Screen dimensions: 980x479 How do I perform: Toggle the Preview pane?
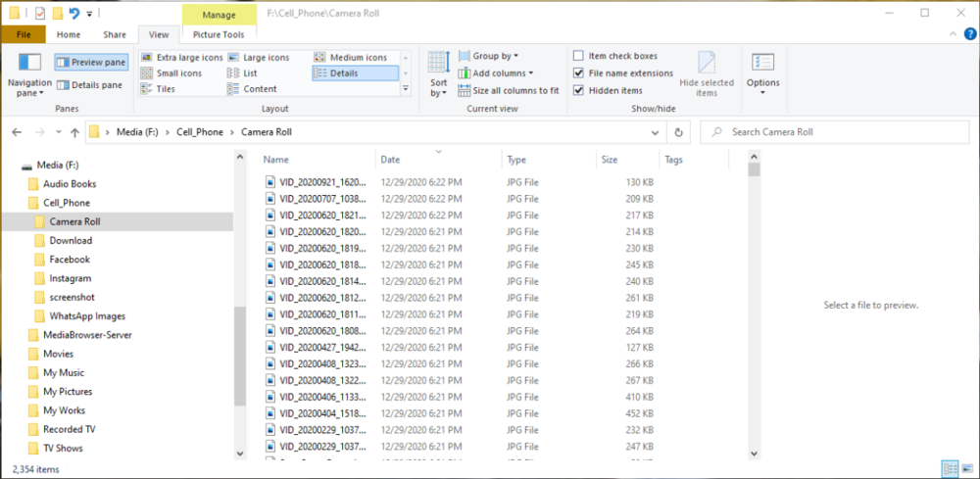tap(91, 63)
